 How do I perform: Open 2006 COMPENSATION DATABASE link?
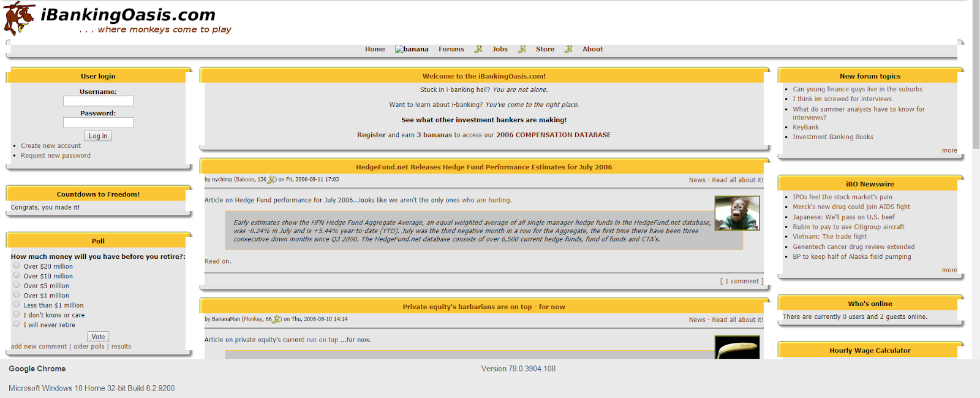pyautogui.click(x=553, y=135)
